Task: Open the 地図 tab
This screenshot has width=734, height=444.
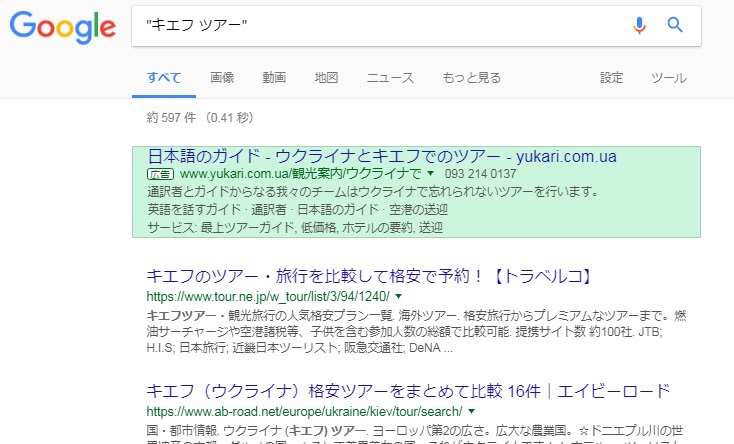Action: (x=326, y=78)
